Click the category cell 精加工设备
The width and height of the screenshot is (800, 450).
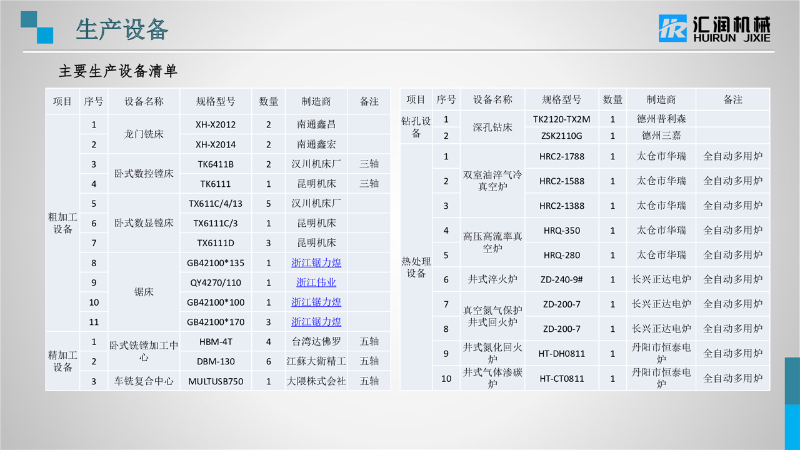click(x=62, y=361)
